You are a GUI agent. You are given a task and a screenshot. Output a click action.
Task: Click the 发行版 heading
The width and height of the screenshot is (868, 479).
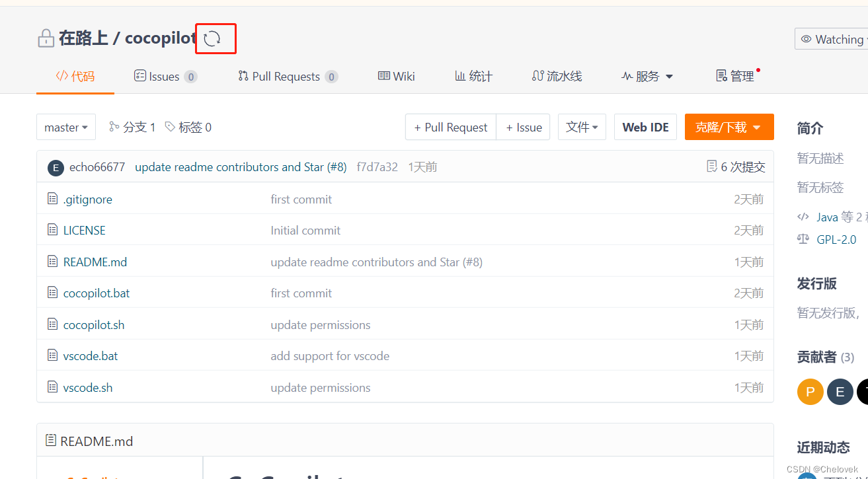(817, 283)
